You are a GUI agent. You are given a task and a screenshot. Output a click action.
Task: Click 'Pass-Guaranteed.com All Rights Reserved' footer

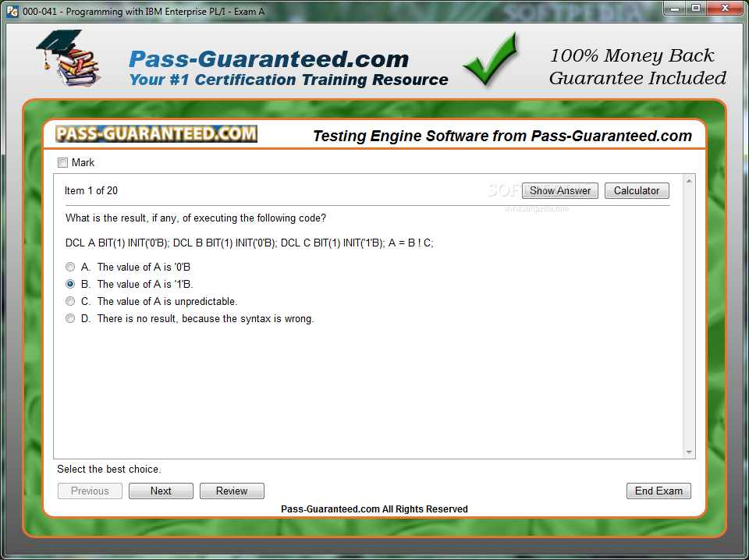tap(374, 509)
